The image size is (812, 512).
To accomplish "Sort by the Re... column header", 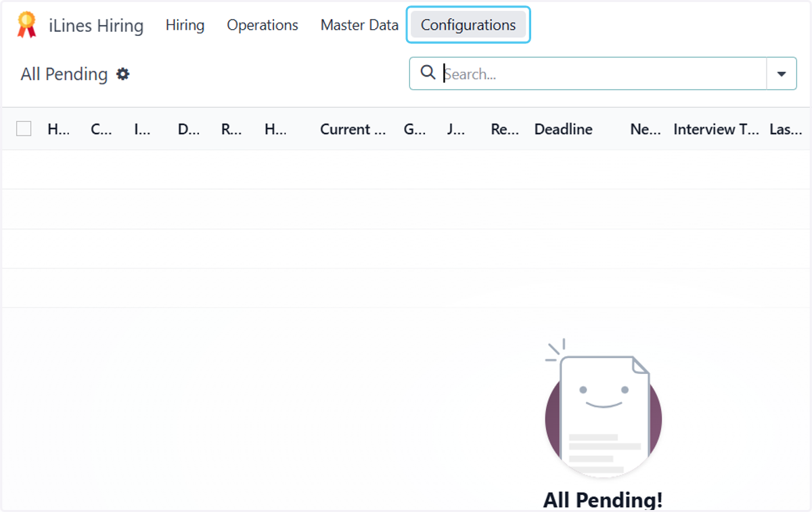I will [x=505, y=129].
